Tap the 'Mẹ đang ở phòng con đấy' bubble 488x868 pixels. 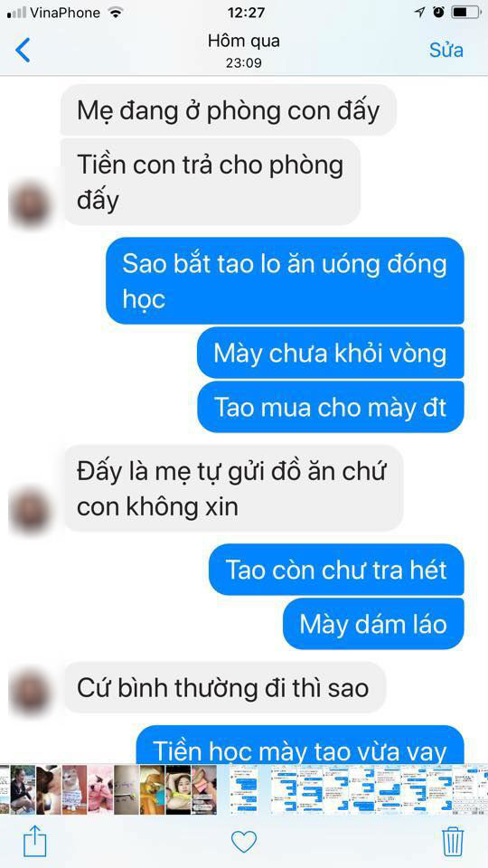click(x=228, y=110)
